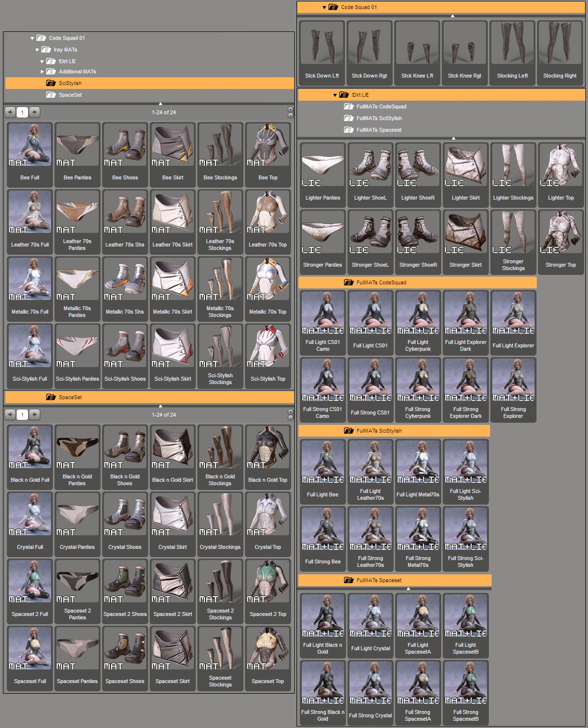Apply Stck Knee Rgt preset
Image resolution: width=588 pixels, height=728 pixels.
click(465, 53)
